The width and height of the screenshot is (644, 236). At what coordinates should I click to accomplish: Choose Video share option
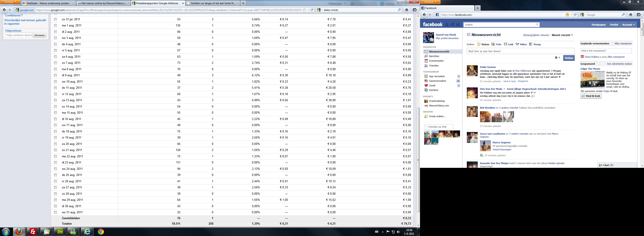point(521,44)
